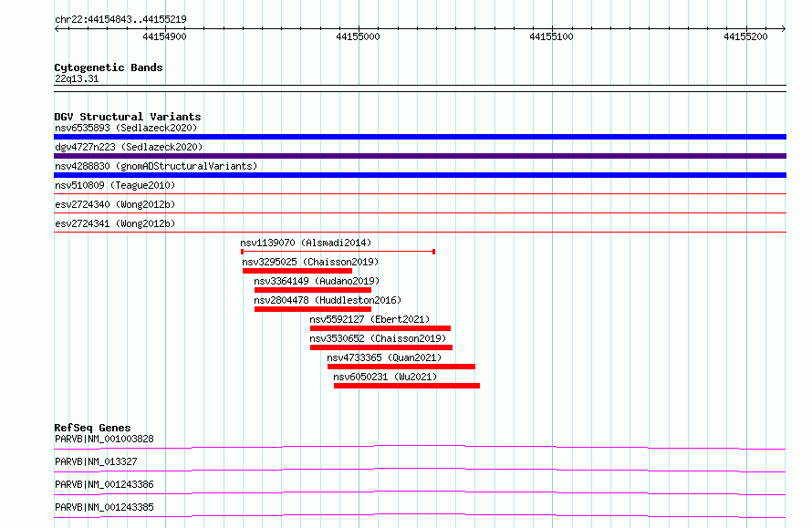Click the red bar of nsv4733365 (Quan2021)
Image resolution: width=812 pixels, height=528 pixels.
pyautogui.click(x=401, y=367)
